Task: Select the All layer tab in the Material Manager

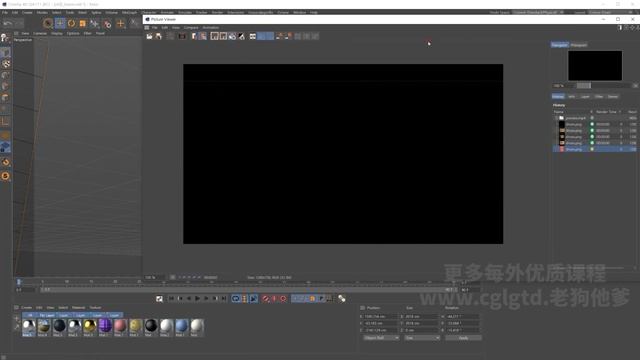Action: click(29, 315)
